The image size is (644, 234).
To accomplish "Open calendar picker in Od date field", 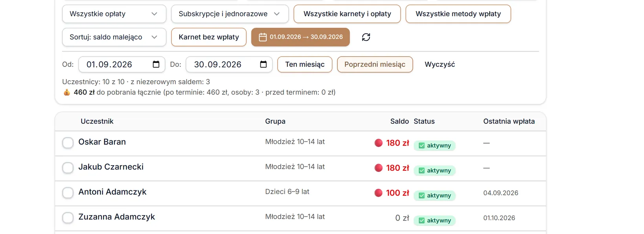I will tap(156, 64).
